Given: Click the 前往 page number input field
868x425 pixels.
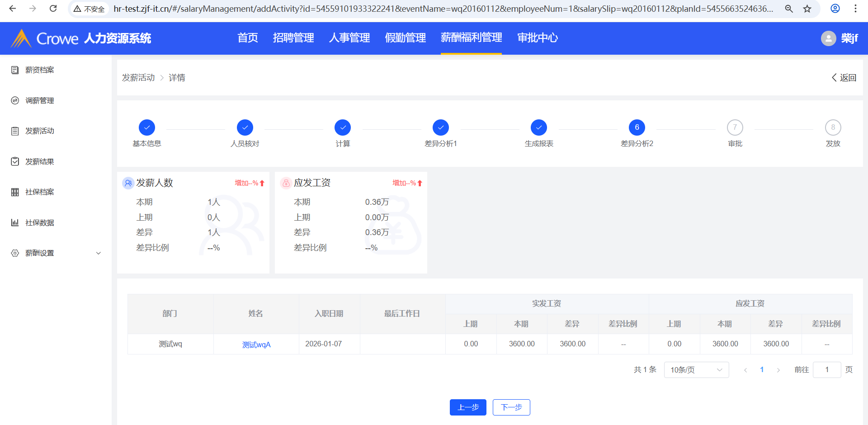Looking at the screenshot, I should point(826,370).
